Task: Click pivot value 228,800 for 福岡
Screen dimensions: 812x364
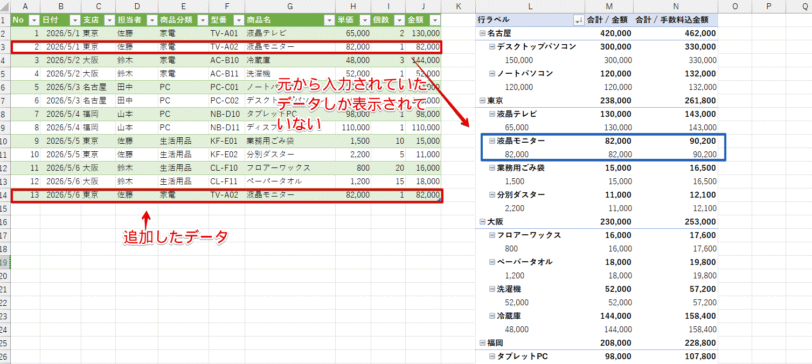Action: coord(676,343)
